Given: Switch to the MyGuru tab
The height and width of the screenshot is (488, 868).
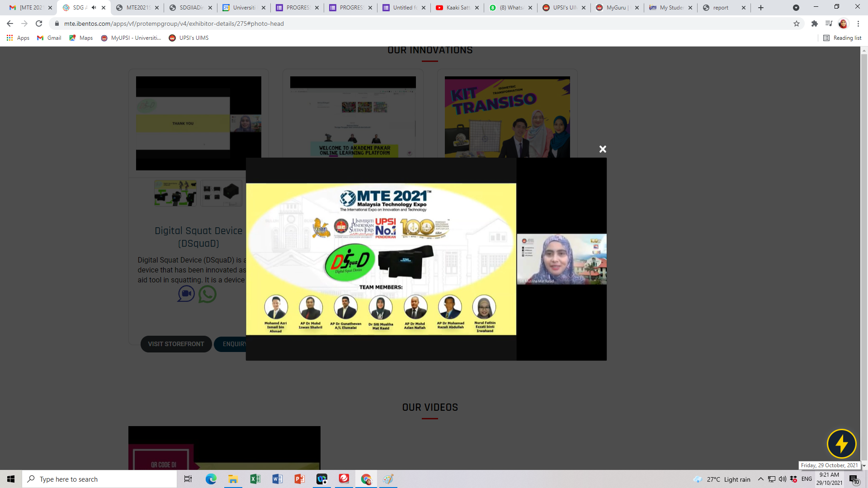Looking at the screenshot, I should coord(615,8).
